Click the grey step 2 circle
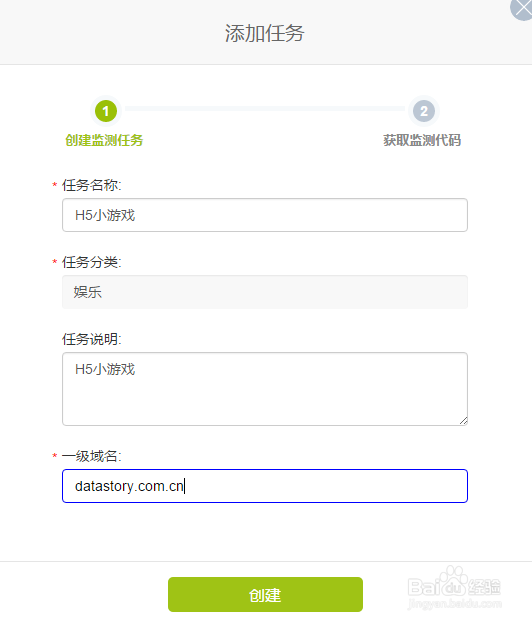The width and height of the screenshot is (532, 623). click(424, 111)
